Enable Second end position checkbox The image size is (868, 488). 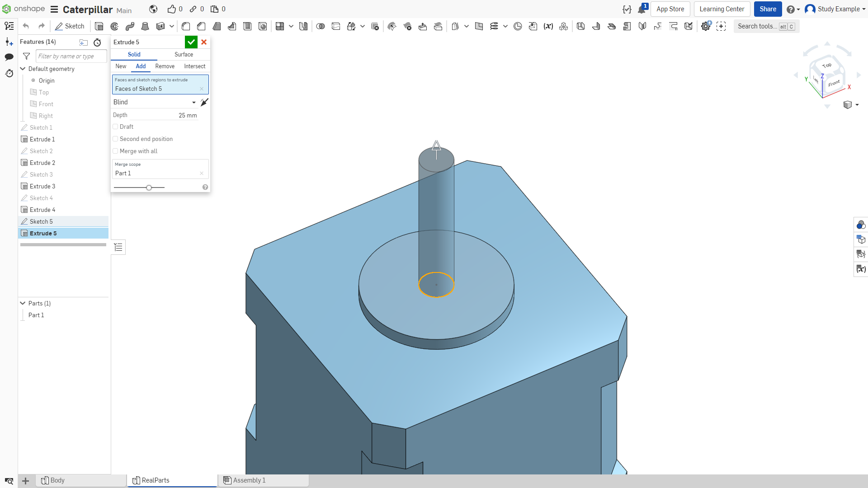pyautogui.click(x=115, y=139)
